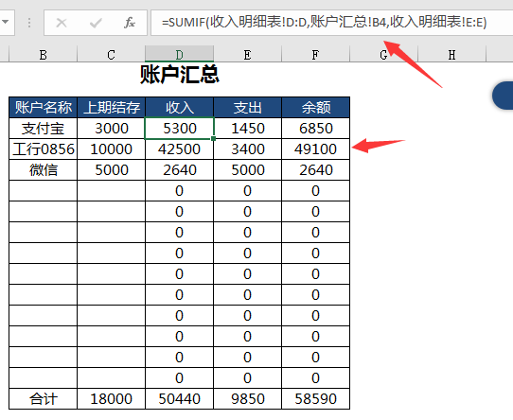Image resolution: width=513 pixels, height=420 pixels.
Task: Click the 账户汇总 title
Action: click(180, 74)
